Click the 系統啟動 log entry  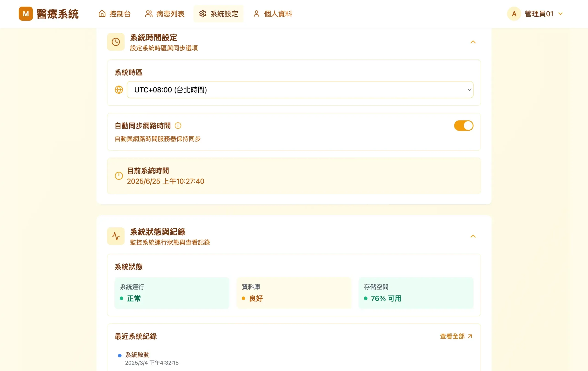point(148,358)
